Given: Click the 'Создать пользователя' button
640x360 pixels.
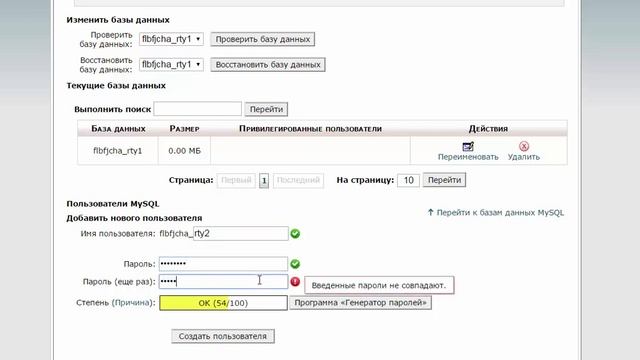Looking at the screenshot, I should click(223, 336).
